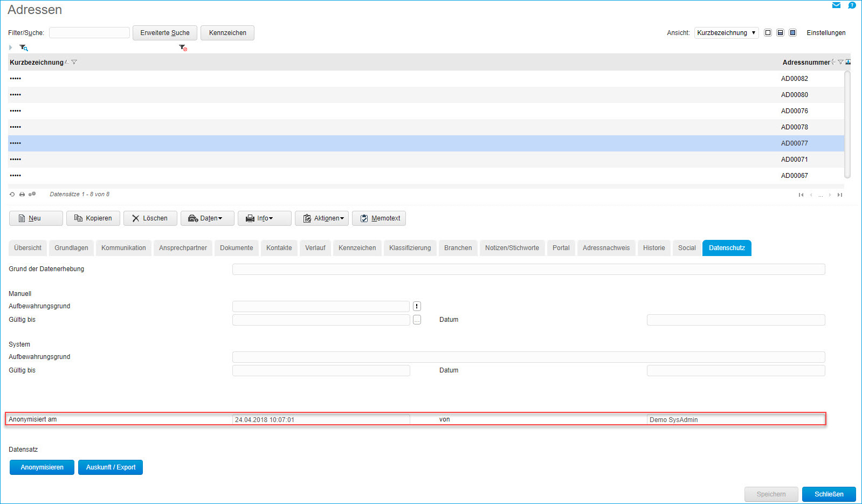
Task: Click the exclamation icon next to Aufbewahrungsgrund
Action: click(x=417, y=306)
